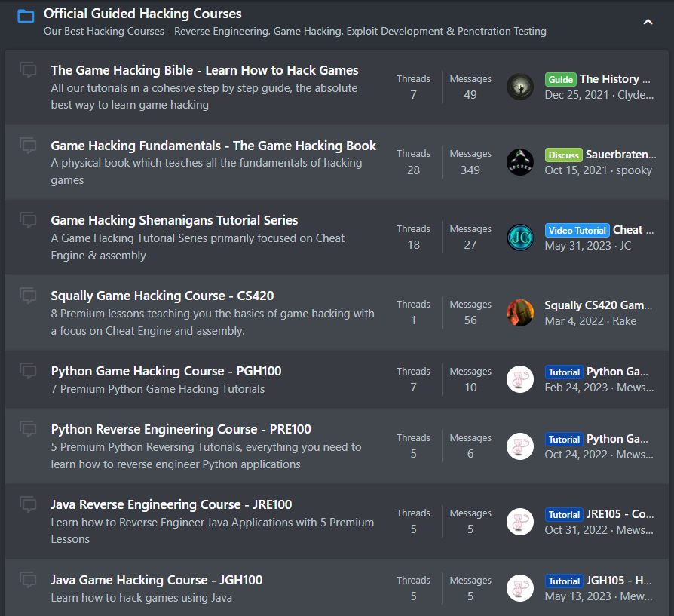The image size is (674, 616).
Task: Open latest thread 'Sauerbraten...'
Action: click(620, 155)
